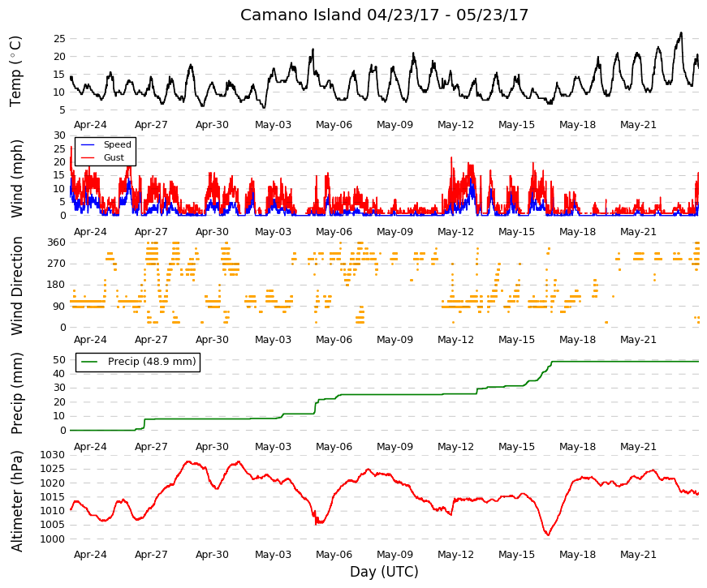
Task: Click the Day (UTC) x-axis label
Action: pos(384,572)
